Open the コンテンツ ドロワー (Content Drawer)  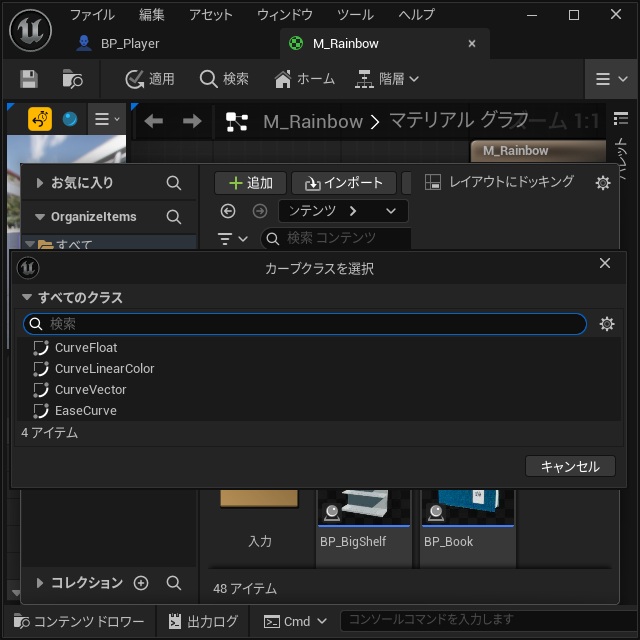click(x=79, y=622)
